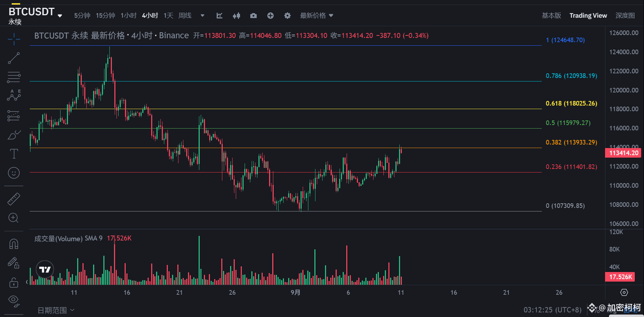Viewport: 644px width, 317px height.
Task: Expand more time intervals dropdown
Action: tap(203, 16)
